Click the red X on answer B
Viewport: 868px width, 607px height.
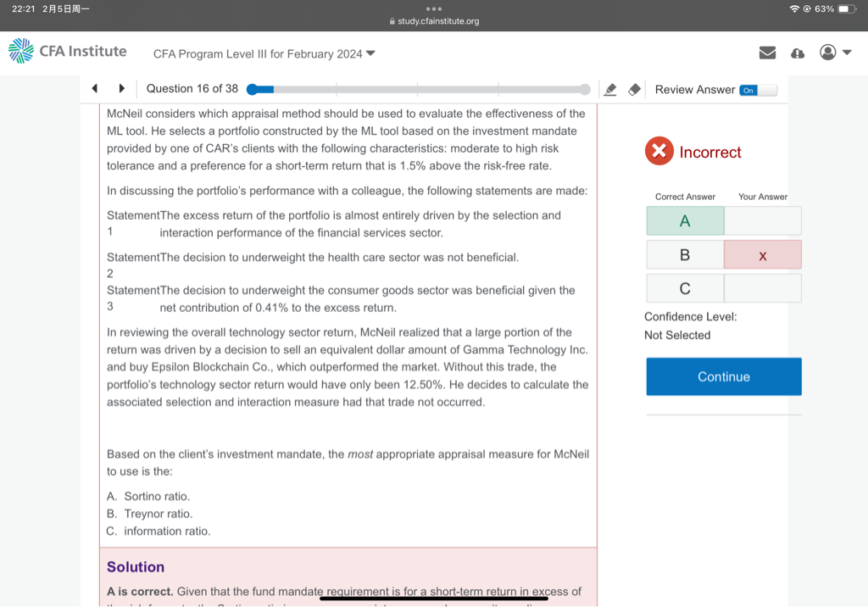[762, 255]
